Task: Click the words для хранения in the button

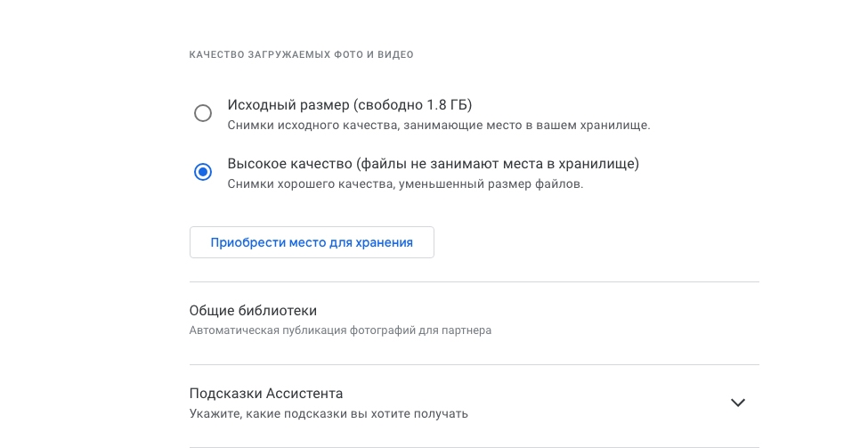Action: 378,242
